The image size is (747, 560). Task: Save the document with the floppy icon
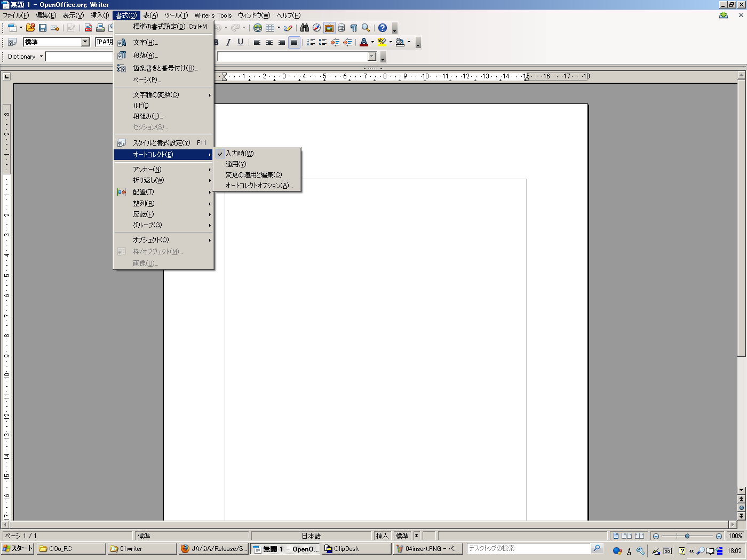click(x=43, y=28)
